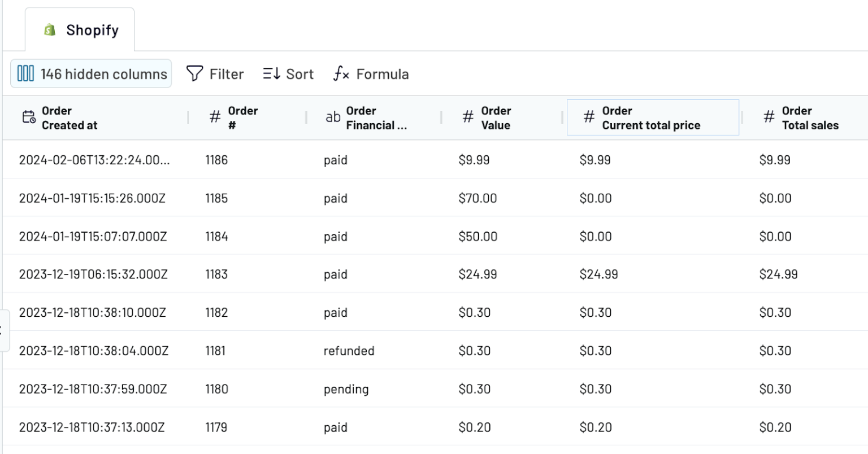The width and height of the screenshot is (868, 454).
Task: Select the "Order Current total price" header
Action: coord(653,117)
